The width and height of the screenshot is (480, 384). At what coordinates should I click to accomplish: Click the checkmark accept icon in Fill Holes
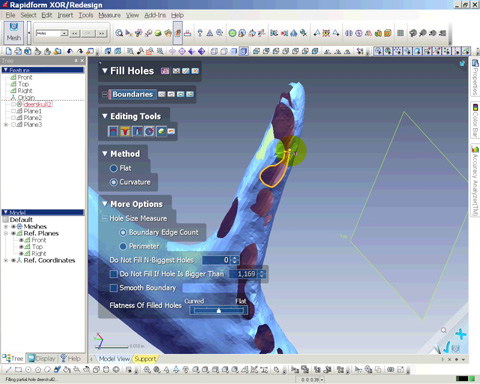186,71
